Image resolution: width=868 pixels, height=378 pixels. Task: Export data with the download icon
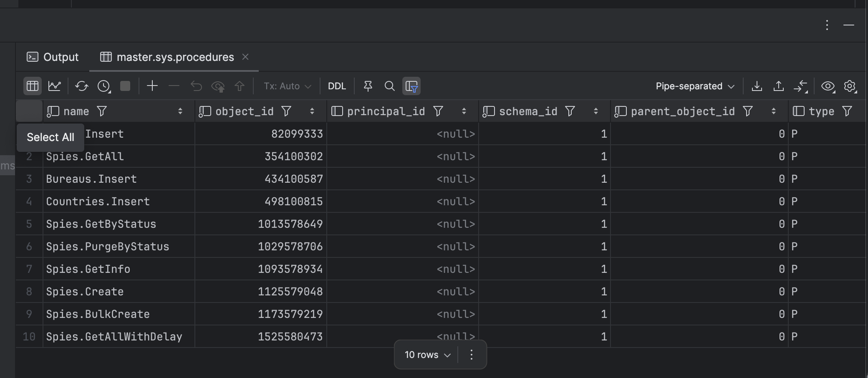pyautogui.click(x=757, y=86)
